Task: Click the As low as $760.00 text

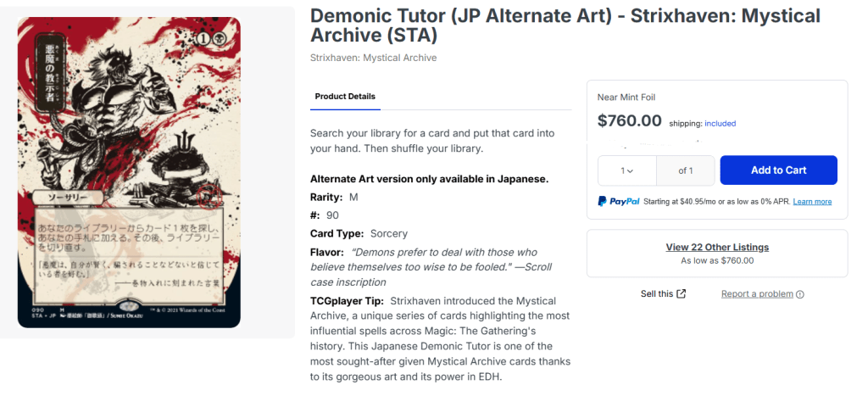Action: [x=717, y=260]
